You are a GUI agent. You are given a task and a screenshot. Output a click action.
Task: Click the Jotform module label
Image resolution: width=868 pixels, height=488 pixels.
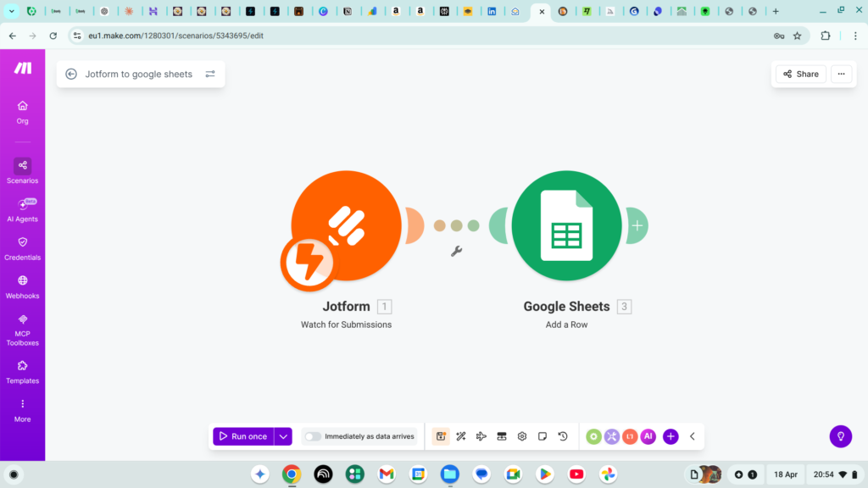[x=347, y=307]
